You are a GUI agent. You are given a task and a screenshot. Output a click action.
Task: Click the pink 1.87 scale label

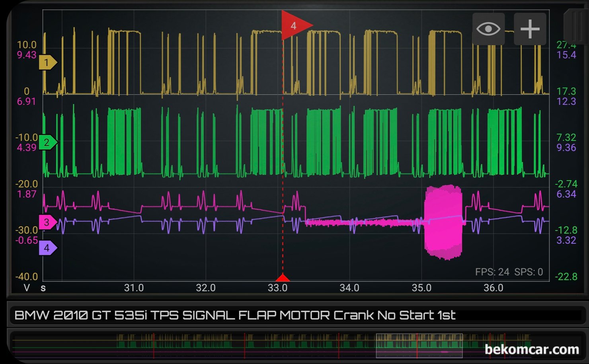point(27,194)
